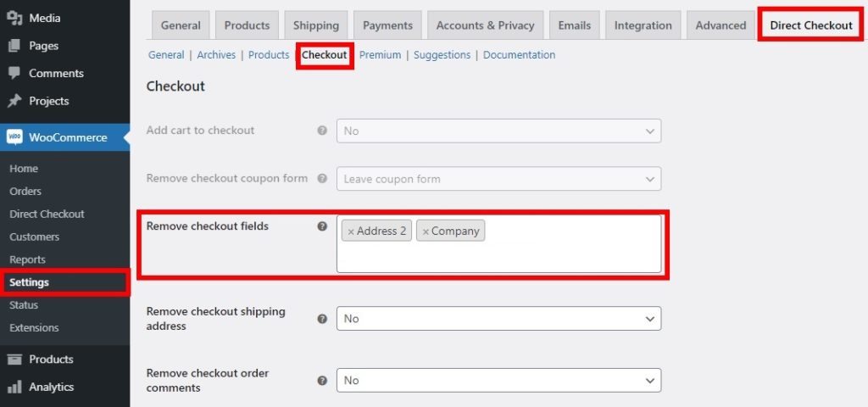
Task: Click the WooCommerce logo icon
Action: click(x=14, y=137)
